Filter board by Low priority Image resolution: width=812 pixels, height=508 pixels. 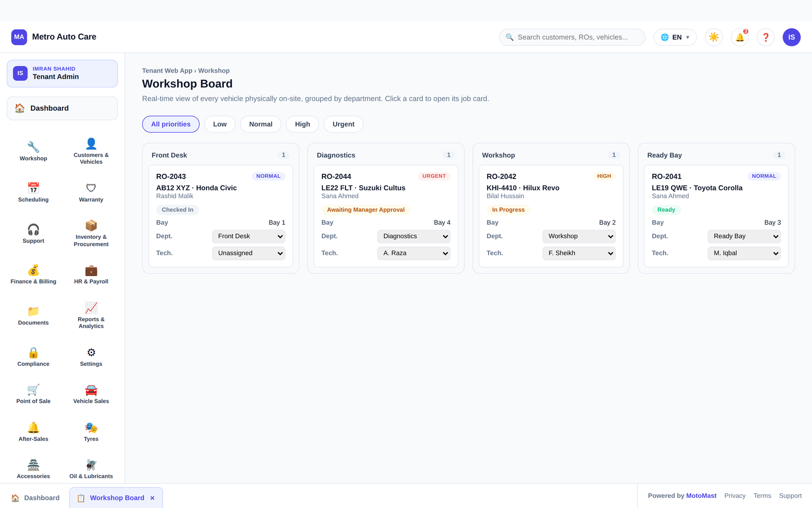click(x=220, y=124)
